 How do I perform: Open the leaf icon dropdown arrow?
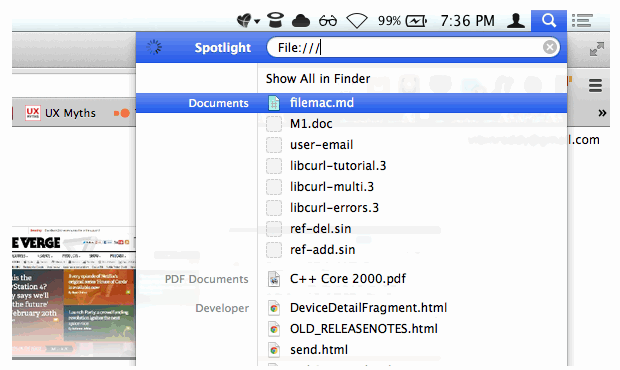click(257, 21)
